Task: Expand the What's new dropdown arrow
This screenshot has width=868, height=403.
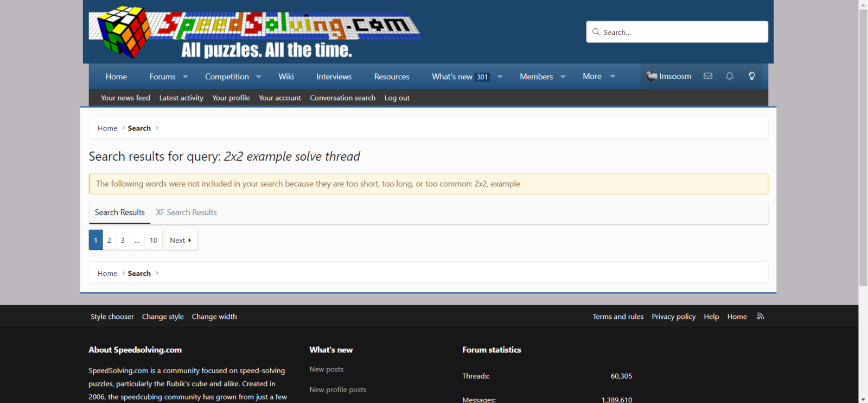Action: click(x=500, y=77)
